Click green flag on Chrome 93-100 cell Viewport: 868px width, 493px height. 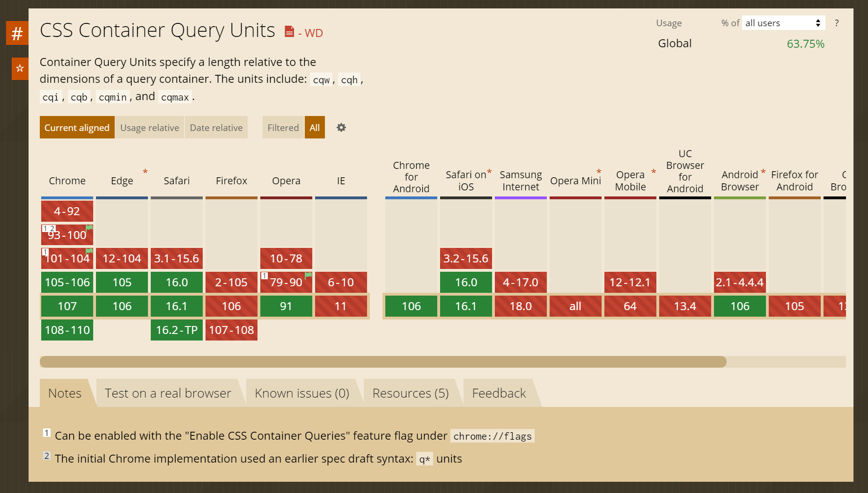tap(89, 228)
